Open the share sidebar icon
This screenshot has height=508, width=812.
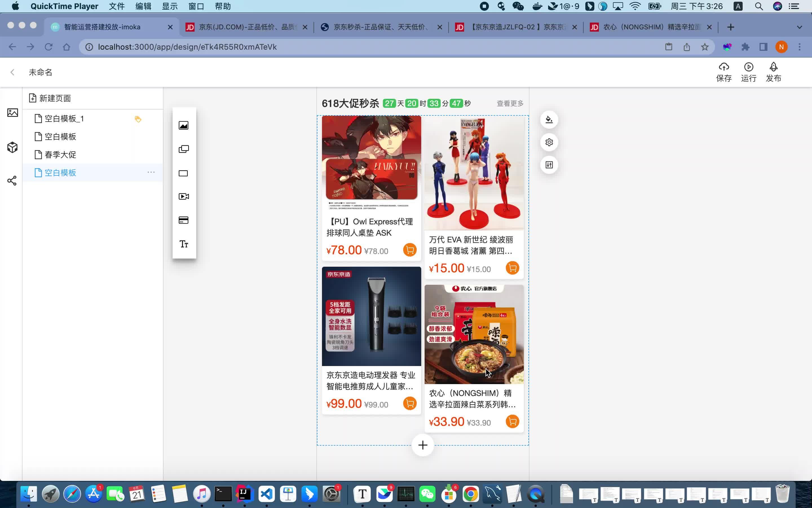(x=12, y=181)
